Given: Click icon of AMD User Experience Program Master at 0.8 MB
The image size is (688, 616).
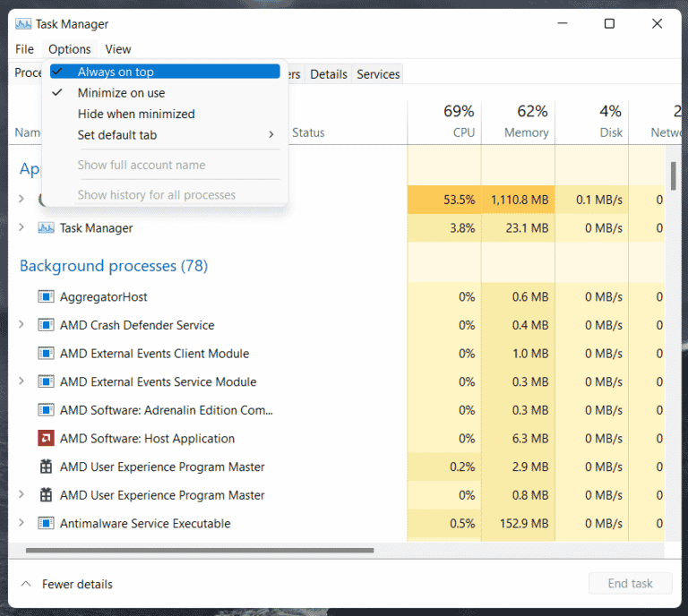Looking at the screenshot, I should pos(46,495).
